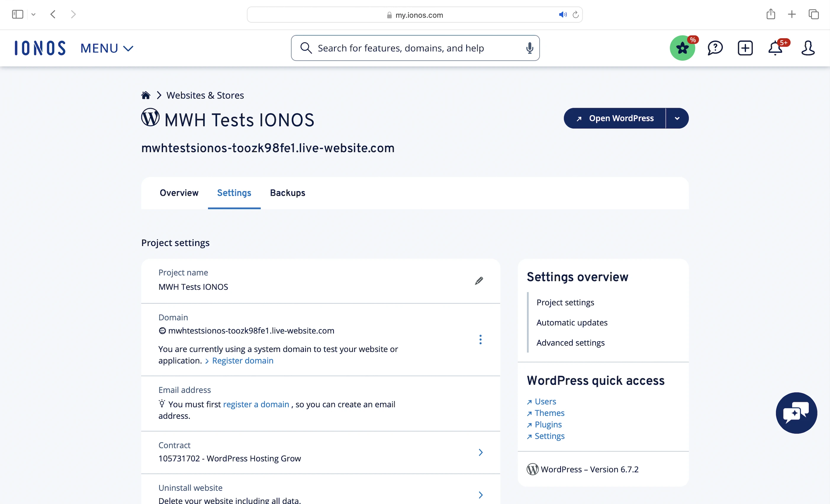Open the help chat bubble icon
Viewport: 830px width, 504px height.
715,48
